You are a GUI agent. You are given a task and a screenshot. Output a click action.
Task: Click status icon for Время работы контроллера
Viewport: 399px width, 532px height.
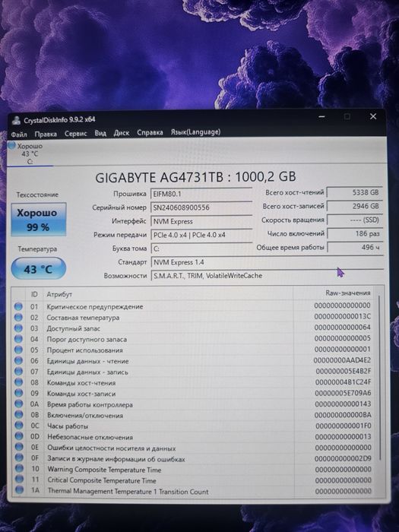(x=19, y=404)
